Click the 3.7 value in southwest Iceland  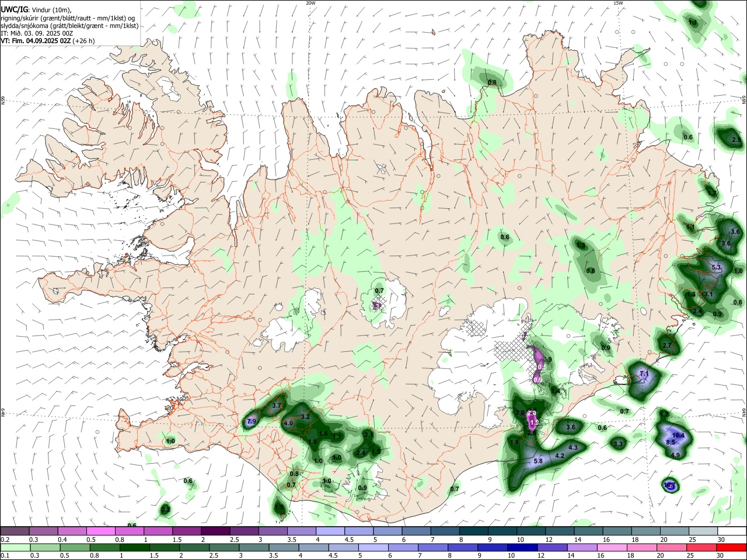point(277,406)
